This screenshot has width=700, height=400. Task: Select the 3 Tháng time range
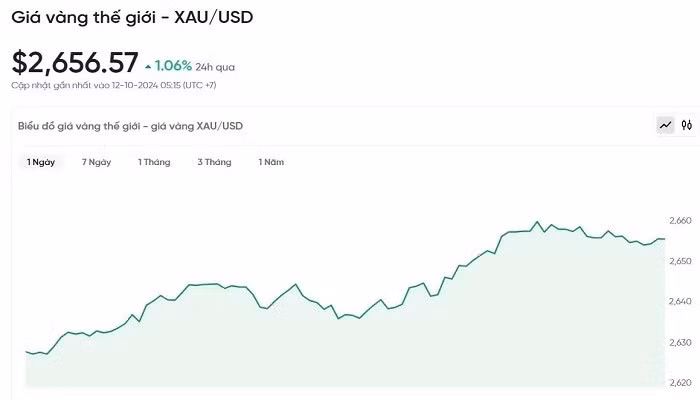click(x=214, y=162)
